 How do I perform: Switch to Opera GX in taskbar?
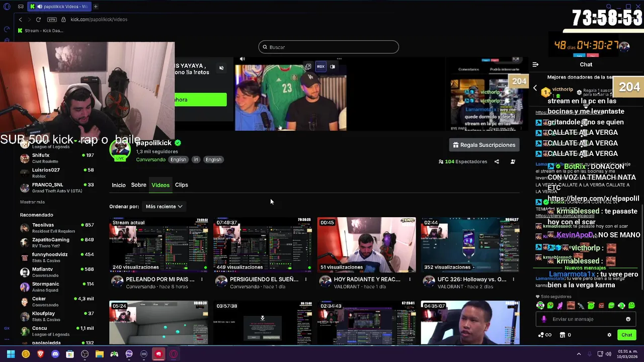pos(174,354)
